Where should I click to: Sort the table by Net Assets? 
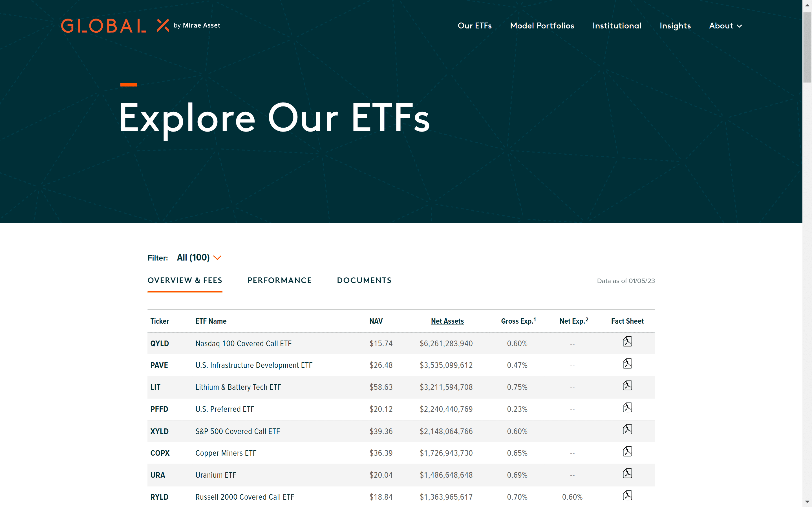[x=447, y=321]
